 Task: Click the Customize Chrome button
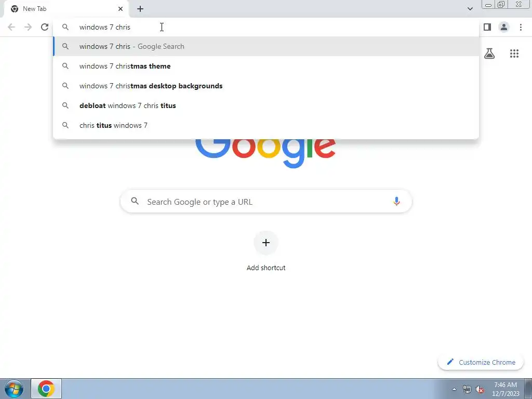[x=481, y=362]
